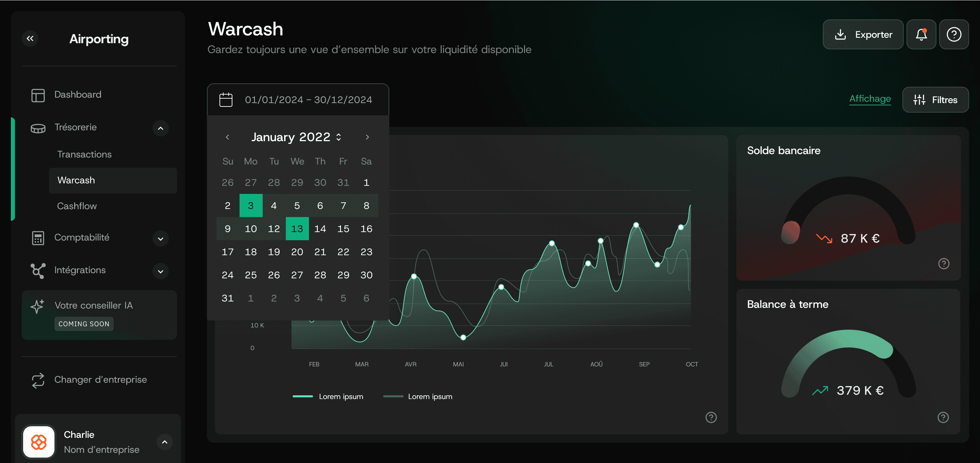The width and height of the screenshot is (980, 463).
Task: Open help icon in Solde bancaire card
Action: pyautogui.click(x=944, y=263)
